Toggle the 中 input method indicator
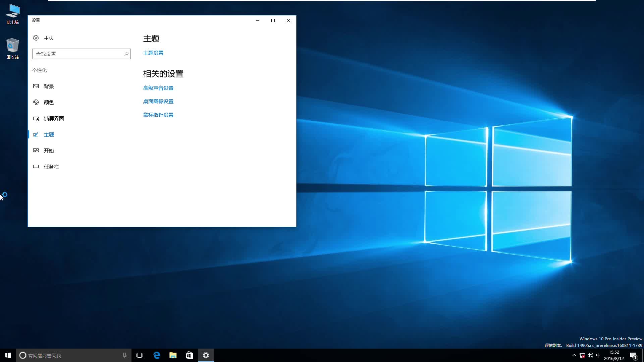Screen dimensions: 644x362 coord(598,355)
